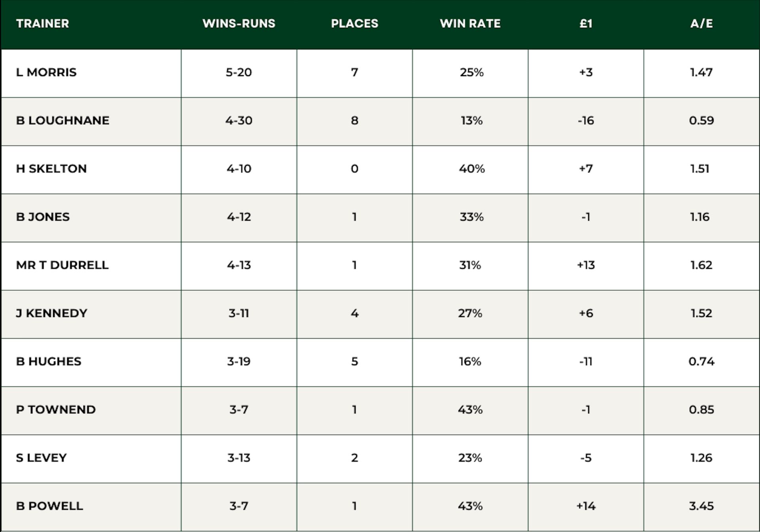
Task: Open the P TOWNEND trainer entry
Action: [56, 410]
